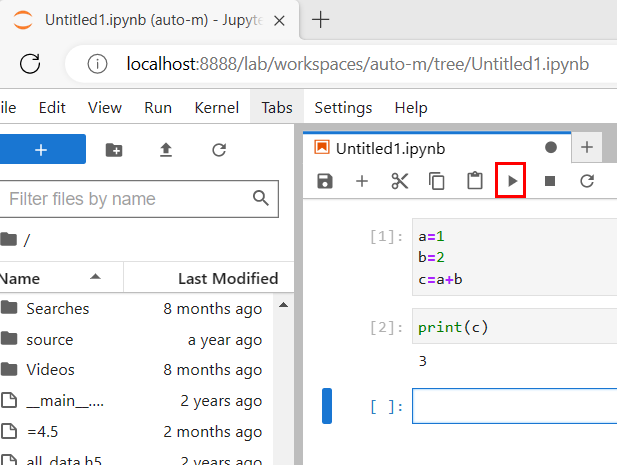This screenshot has width=617, height=465.
Task: Upload files with the upload icon
Action: point(166,150)
